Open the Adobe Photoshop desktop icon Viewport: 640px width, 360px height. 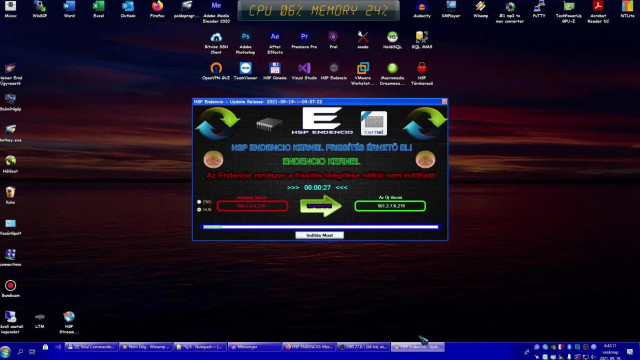[245, 42]
